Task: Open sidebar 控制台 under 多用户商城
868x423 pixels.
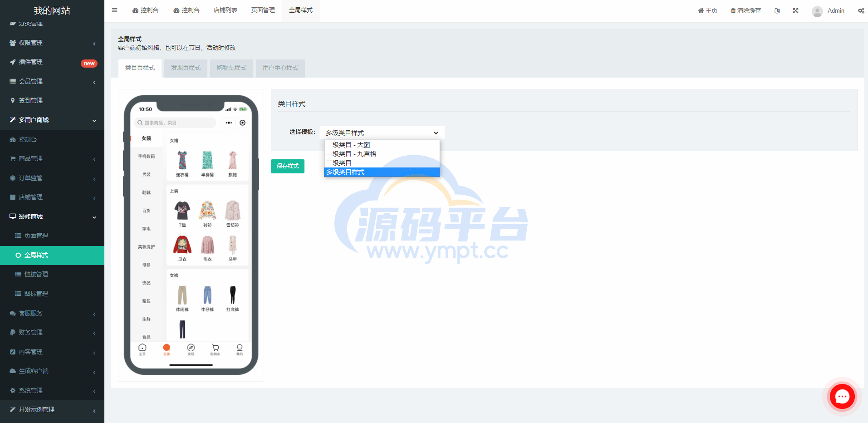Action: (x=52, y=139)
